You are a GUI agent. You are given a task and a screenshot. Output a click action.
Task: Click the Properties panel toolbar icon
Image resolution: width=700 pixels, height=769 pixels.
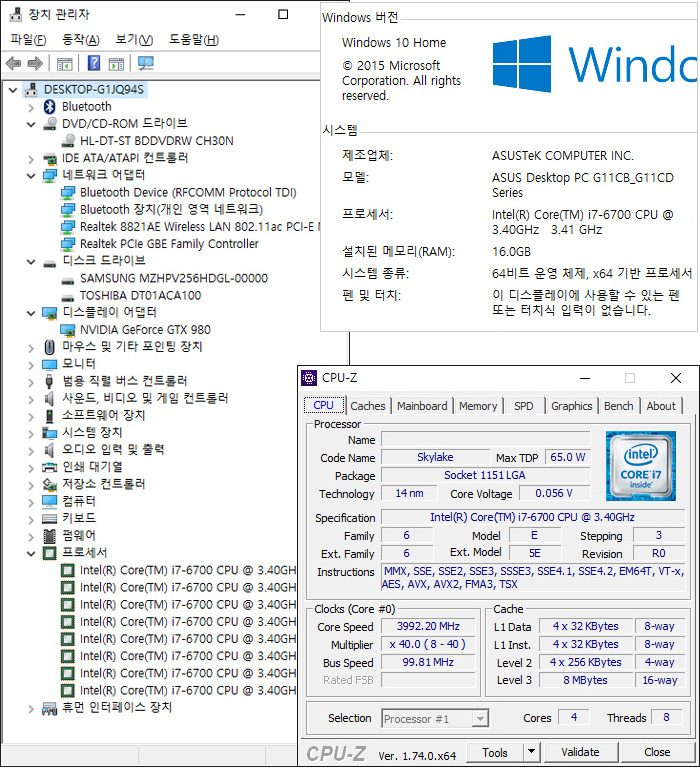coord(116,64)
